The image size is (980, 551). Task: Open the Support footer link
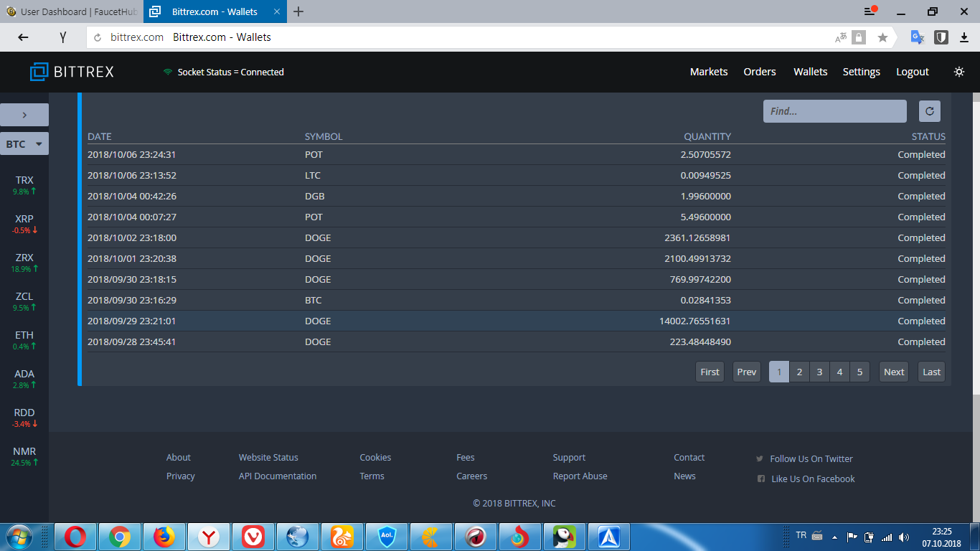coord(569,457)
